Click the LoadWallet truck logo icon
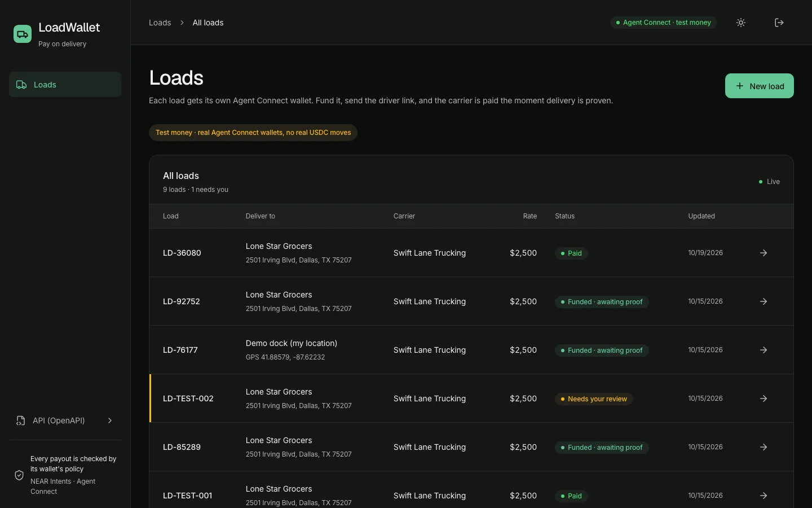Image resolution: width=812 pixels, height=508 pixels. pyautogui.click(x=23, y=34)
